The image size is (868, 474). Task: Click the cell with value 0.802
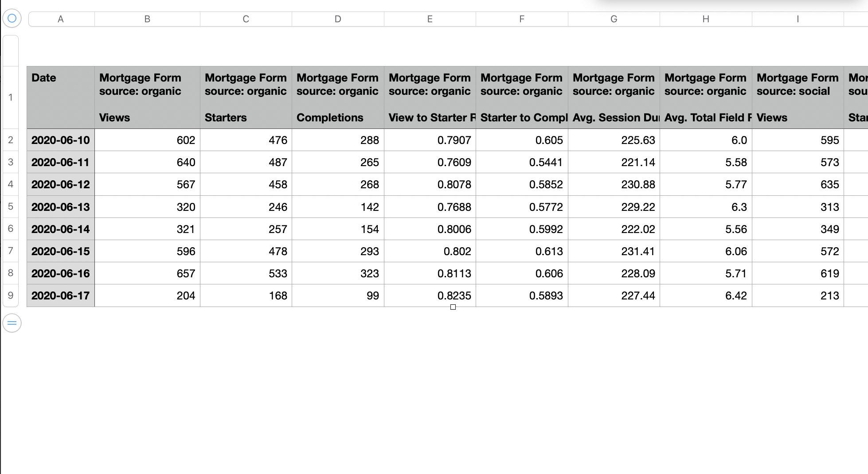[x=430, y=251]
